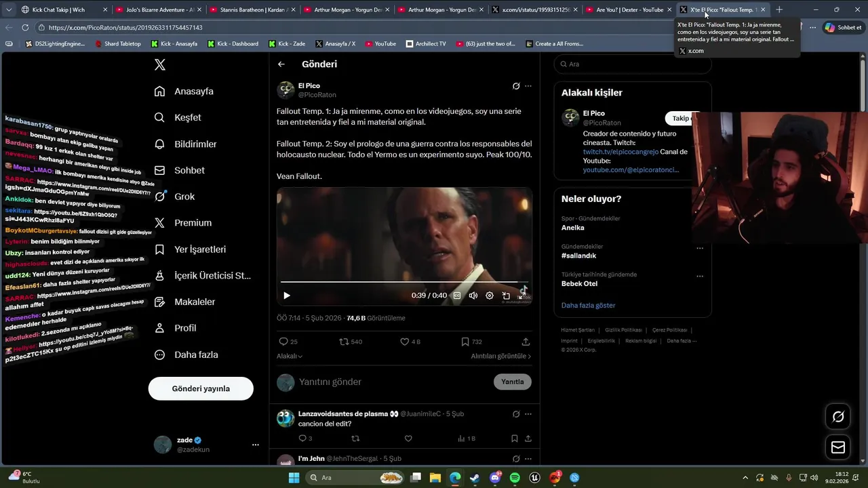868x488 pixels.
Task: Repost Lanzavoidsantes de plasma's reply
Action: (x=355, y=439)
